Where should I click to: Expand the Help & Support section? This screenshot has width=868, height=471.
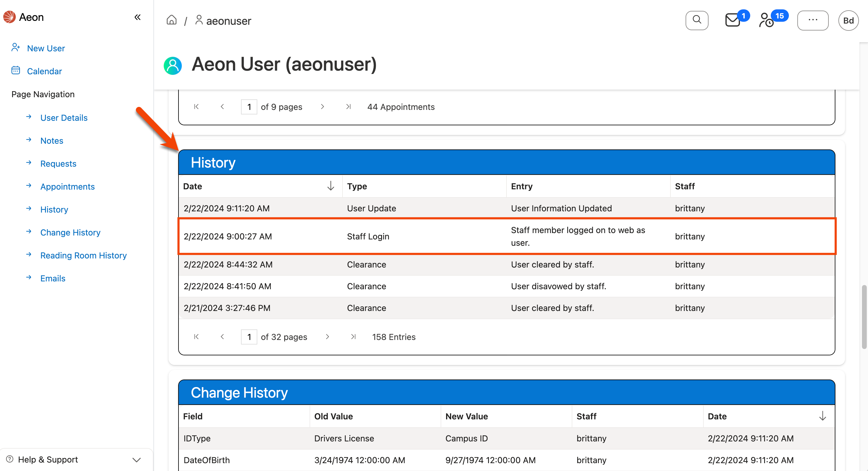tap(136, 460)
